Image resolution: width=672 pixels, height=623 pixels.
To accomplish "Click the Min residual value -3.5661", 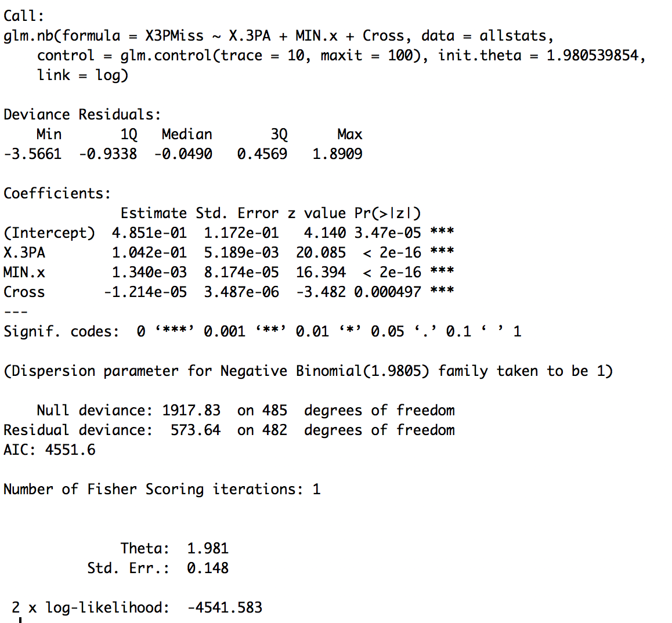I will pos(32,154).
